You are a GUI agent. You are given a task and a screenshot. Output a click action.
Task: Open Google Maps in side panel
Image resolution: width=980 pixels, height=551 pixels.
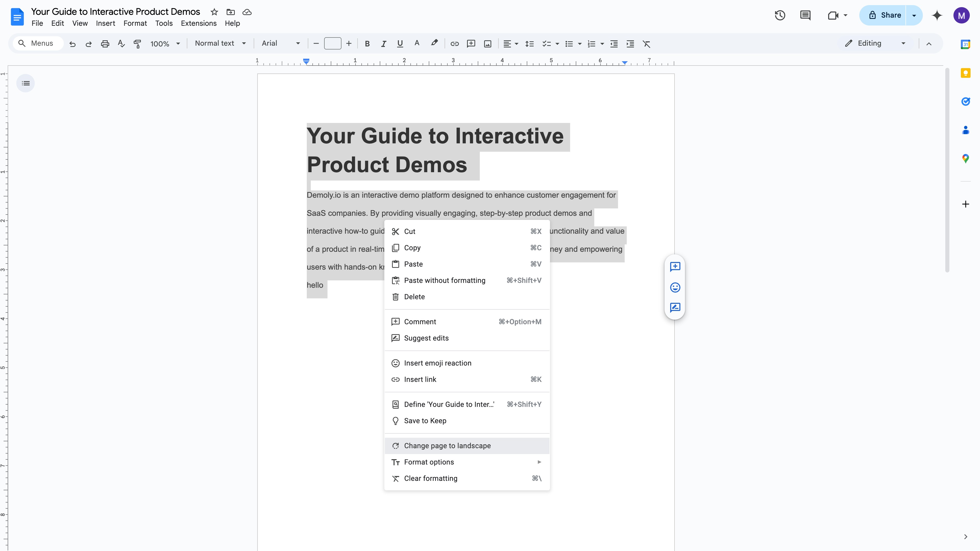[x=965, y=158]
